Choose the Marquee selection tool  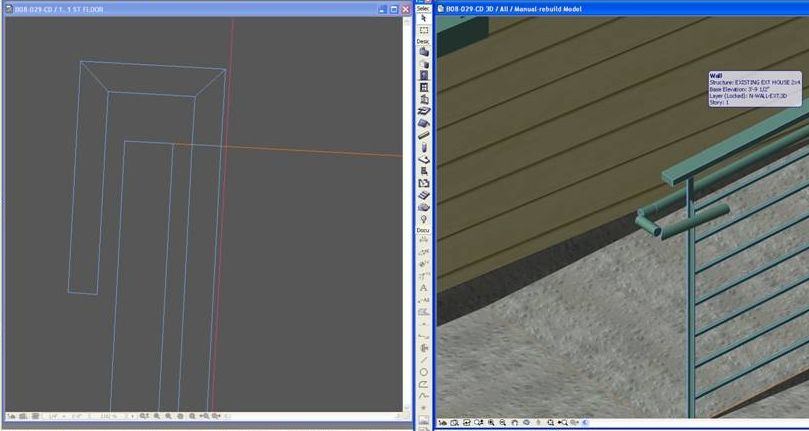424,30
